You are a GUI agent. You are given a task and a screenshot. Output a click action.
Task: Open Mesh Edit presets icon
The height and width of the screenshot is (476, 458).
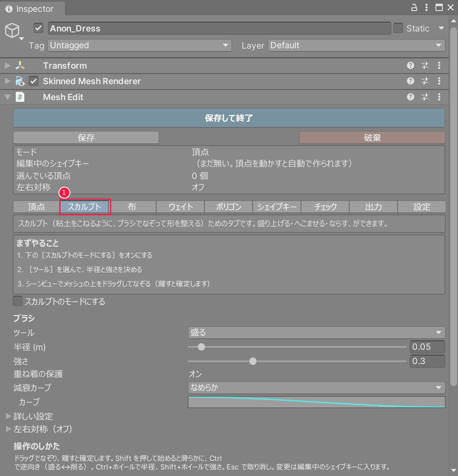point(425,97)
